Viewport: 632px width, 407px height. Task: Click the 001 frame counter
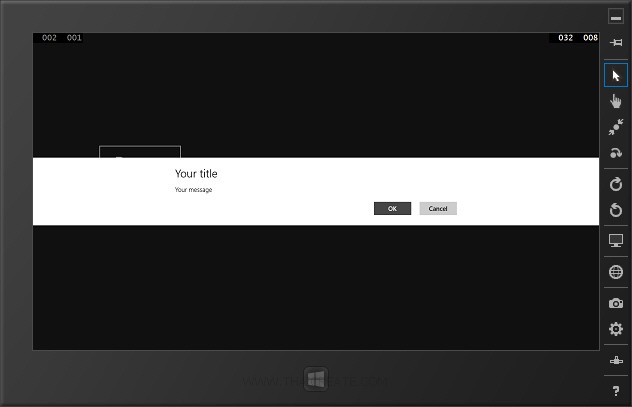pos(74,38)
